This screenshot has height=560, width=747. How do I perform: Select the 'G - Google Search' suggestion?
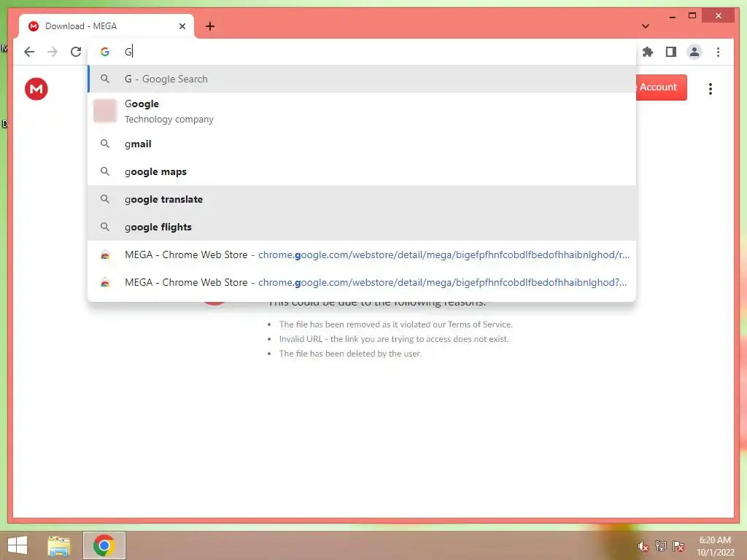[x=362, y=79]
